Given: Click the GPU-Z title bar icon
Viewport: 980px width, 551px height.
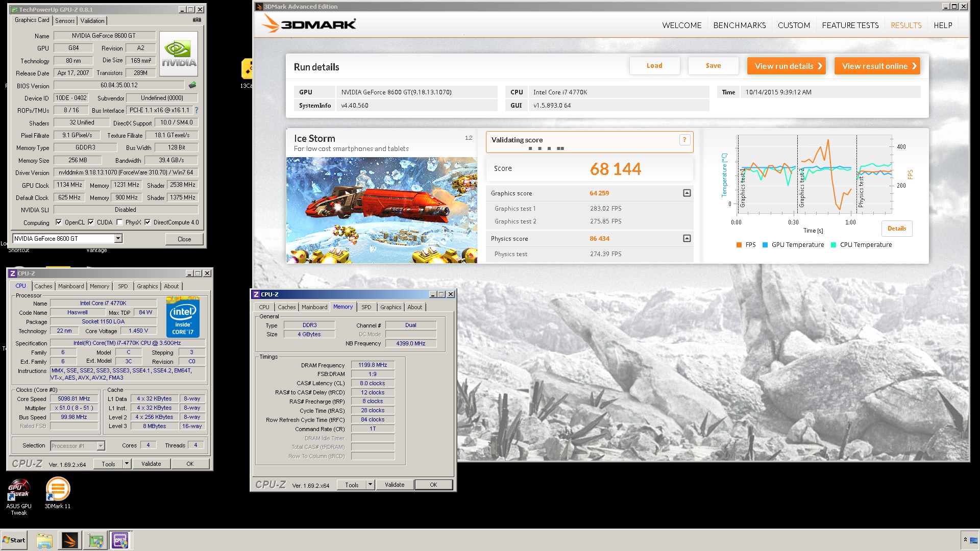Looking at the screenshot, I should point(14,10).
